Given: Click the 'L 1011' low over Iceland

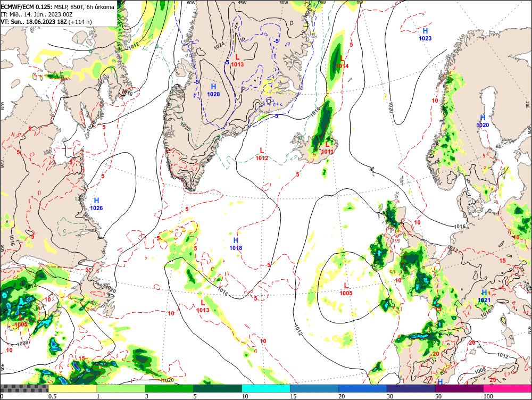Looking at the screenshot, I should [x=327, y=148].
